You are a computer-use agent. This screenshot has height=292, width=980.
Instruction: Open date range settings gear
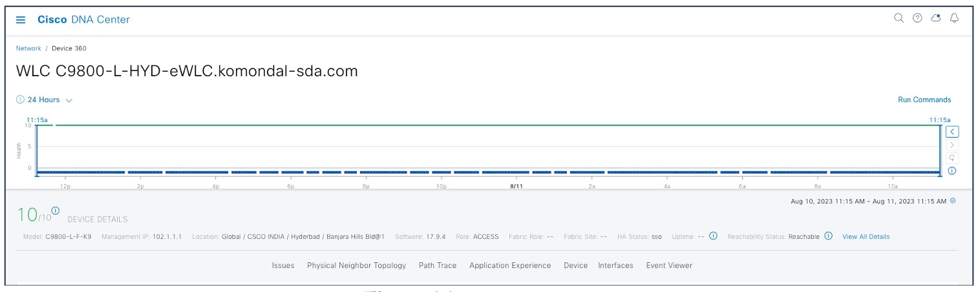pyautogui.click(x=952, y=201)
